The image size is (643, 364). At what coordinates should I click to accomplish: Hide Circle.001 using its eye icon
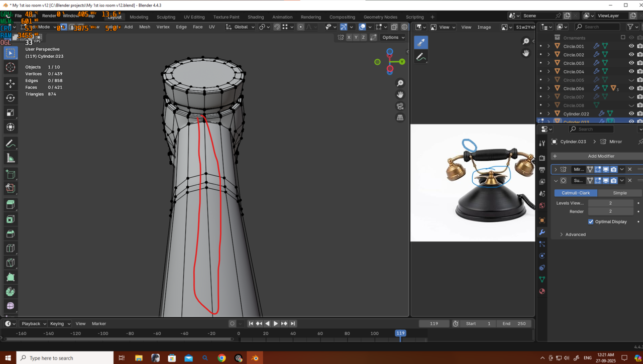[x=631, y=46]
